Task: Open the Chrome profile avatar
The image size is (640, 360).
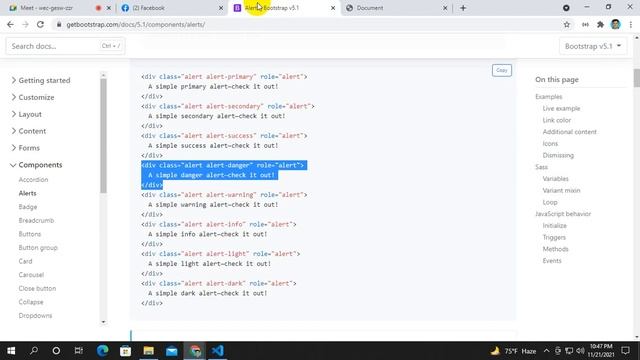Action: 616,24
